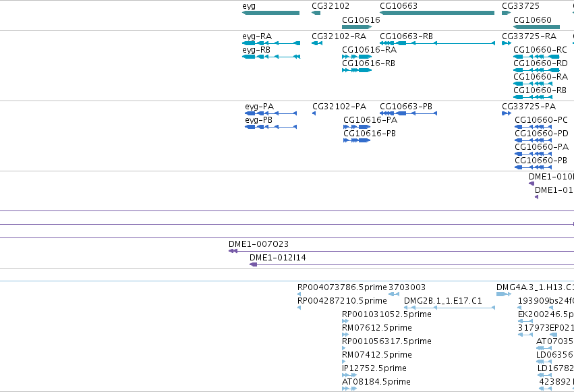Click the CG10616-PA label
This screenshot has height=392, width=574.
tap(370, 120)
